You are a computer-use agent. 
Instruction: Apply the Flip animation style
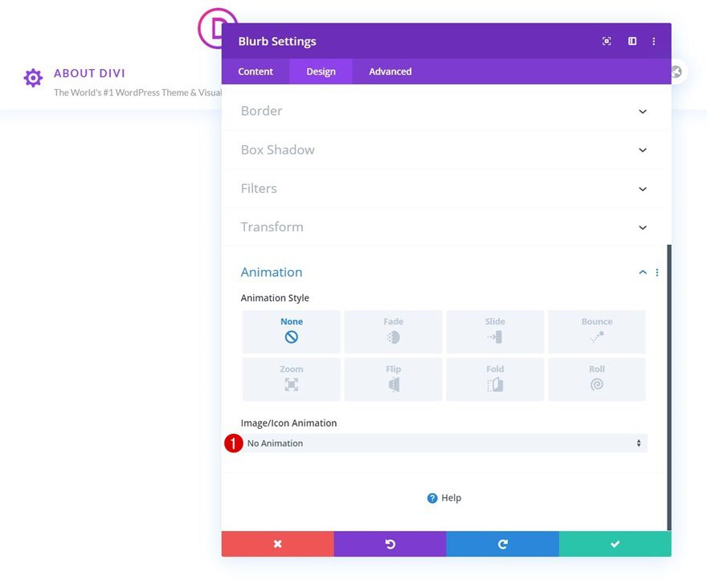click(393, 380)
